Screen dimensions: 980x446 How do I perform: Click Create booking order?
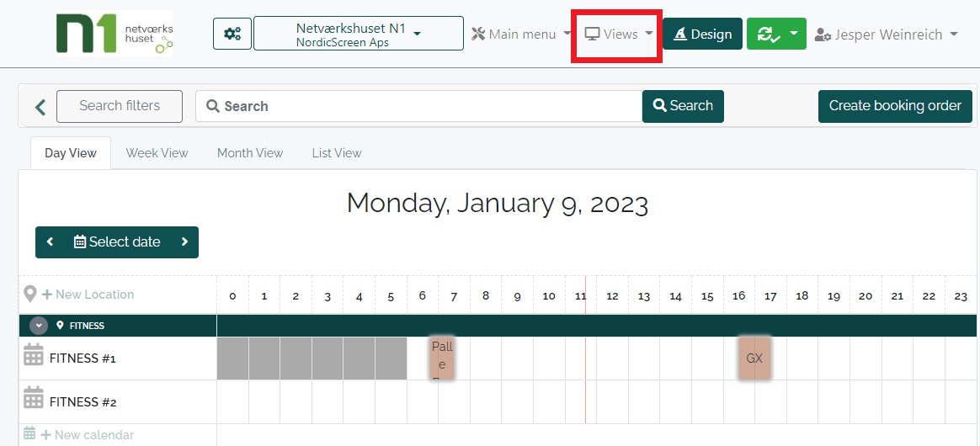pyautogui.click(x=895, y=106)
